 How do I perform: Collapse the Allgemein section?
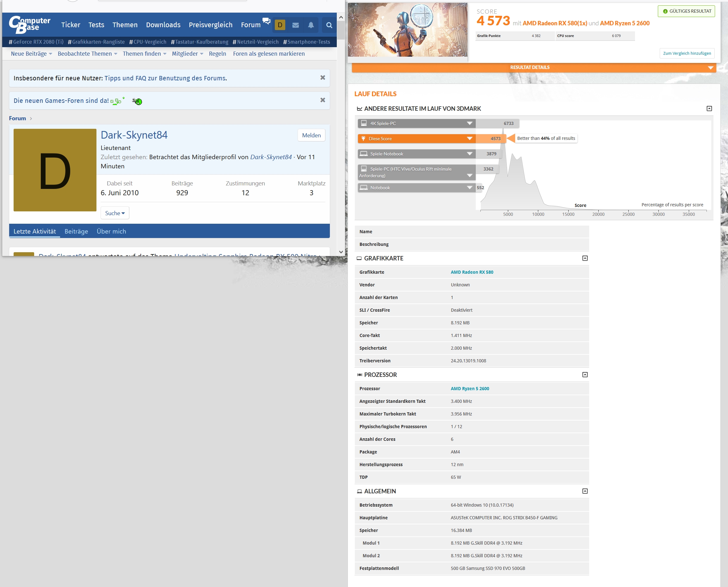coord(585,491)
